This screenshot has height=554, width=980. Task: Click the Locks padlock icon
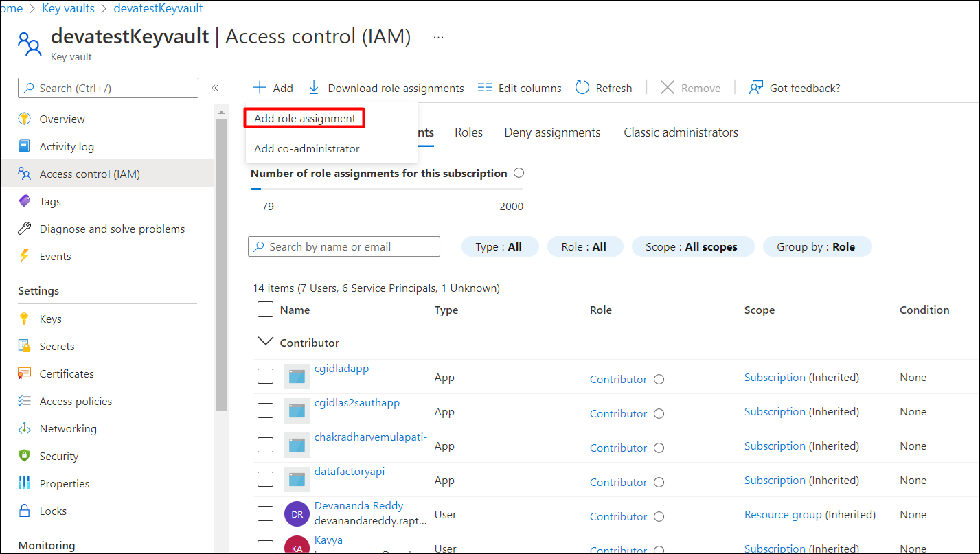coord(25,511)
